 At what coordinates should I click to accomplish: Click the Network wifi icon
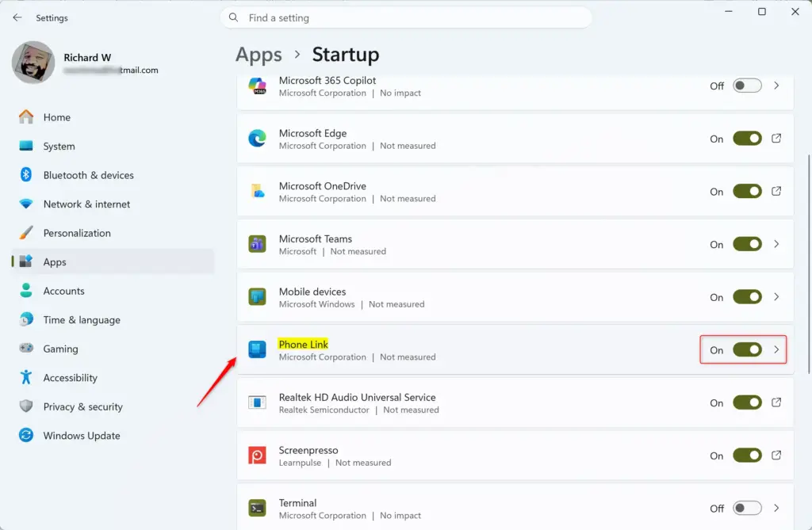click(x=26, y=204)
